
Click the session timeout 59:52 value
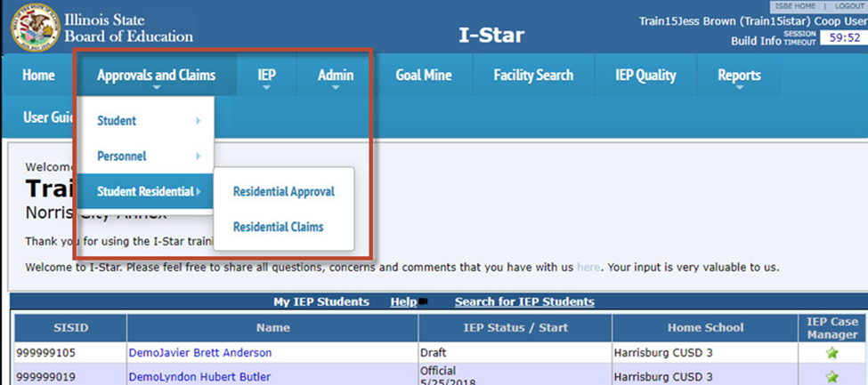pos(842,37)
